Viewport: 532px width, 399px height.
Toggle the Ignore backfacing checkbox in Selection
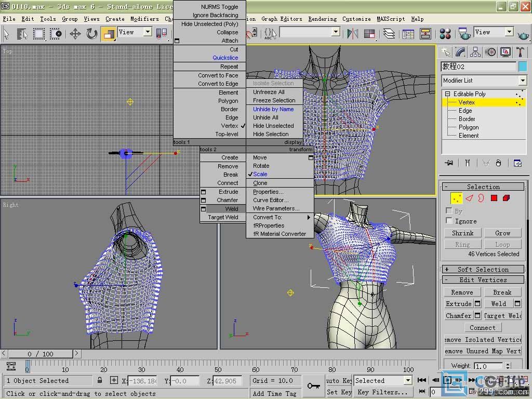449,221
